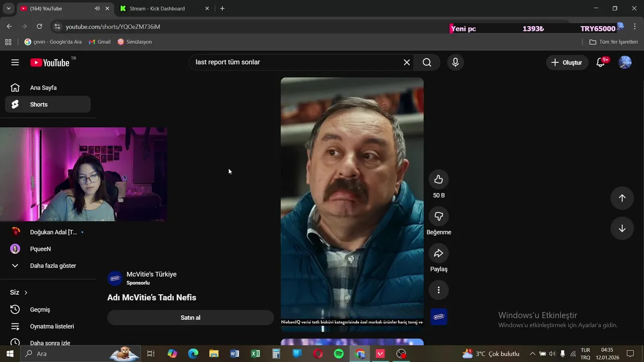Run search with the magnifier button

point(427,62)
